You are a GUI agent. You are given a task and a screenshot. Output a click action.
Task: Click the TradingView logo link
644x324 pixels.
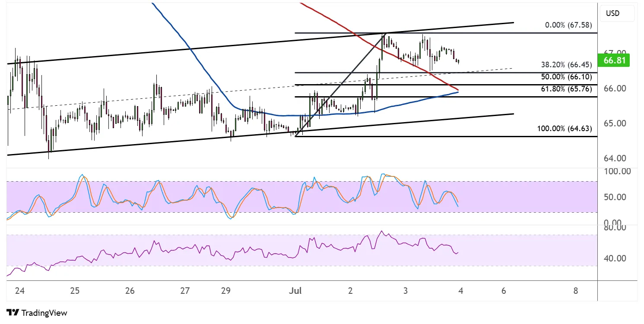(37, 313)
